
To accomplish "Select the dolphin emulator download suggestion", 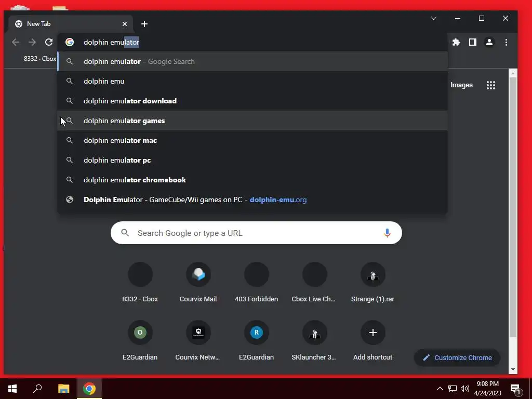I will pyautogui.click(x=253, y=101).
